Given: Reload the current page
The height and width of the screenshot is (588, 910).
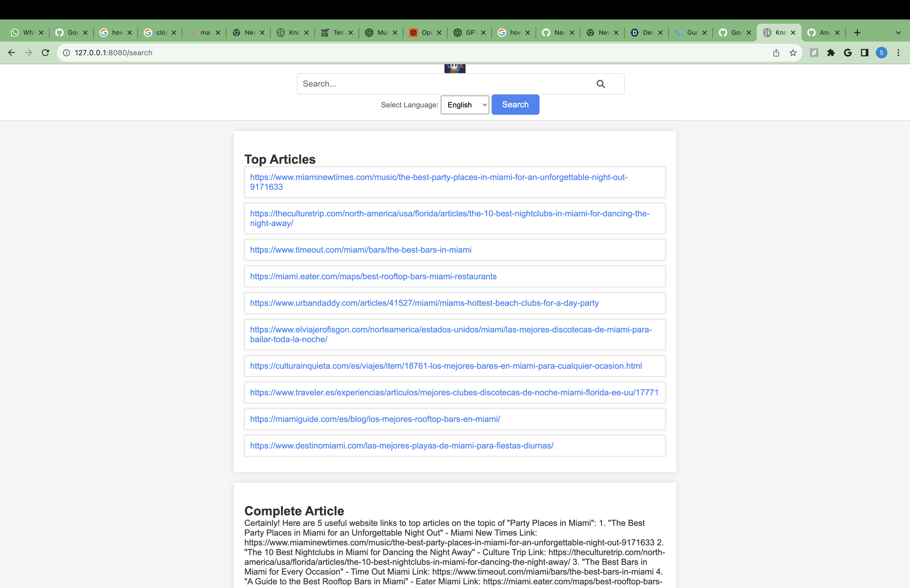Looking at the screenshot, I should 46,53.
